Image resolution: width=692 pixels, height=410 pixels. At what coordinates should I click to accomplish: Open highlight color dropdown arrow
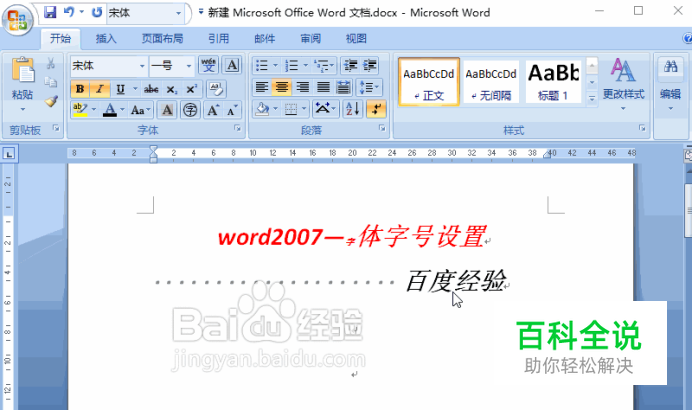coord(94,109)
